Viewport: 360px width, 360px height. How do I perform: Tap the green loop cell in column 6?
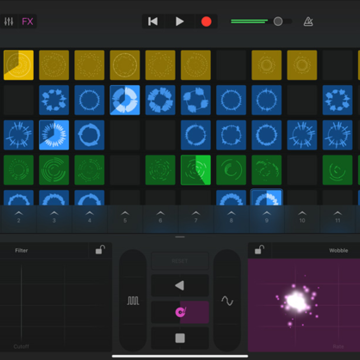pos(160,170)
